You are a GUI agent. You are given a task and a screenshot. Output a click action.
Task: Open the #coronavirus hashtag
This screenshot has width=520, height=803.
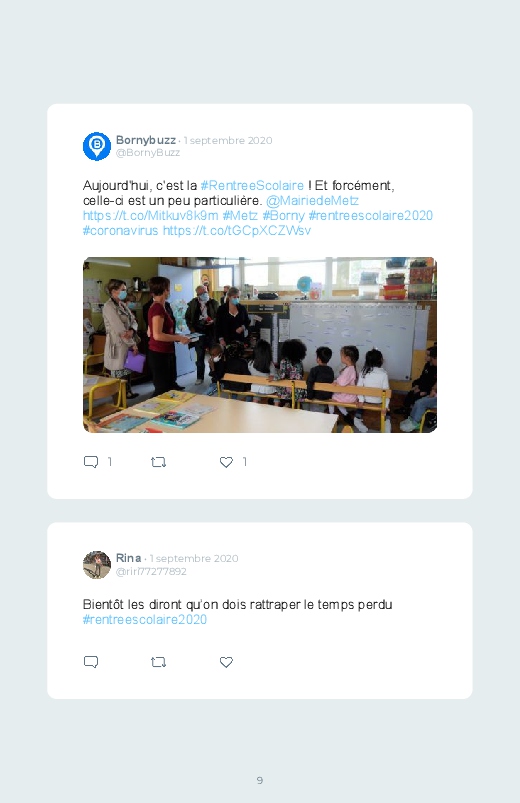120,230
